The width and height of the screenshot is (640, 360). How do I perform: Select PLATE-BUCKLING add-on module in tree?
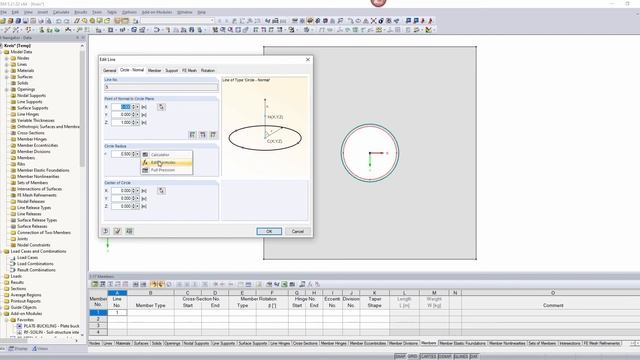(x=51, y=326)
